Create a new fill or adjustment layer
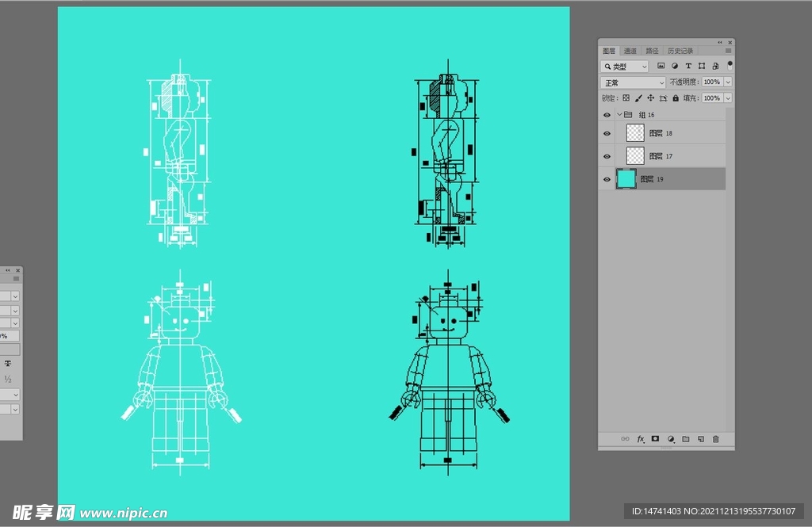This screenshot has width=812, height=527. (671, 439)
